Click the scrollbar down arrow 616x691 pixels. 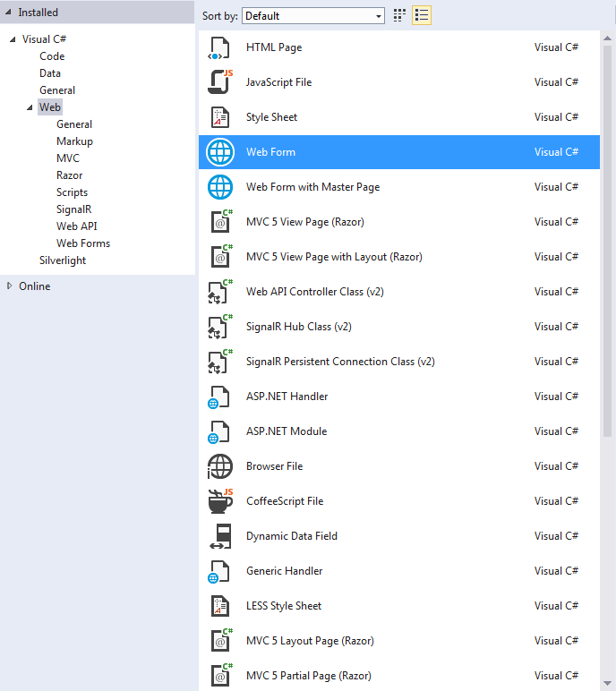607,684
